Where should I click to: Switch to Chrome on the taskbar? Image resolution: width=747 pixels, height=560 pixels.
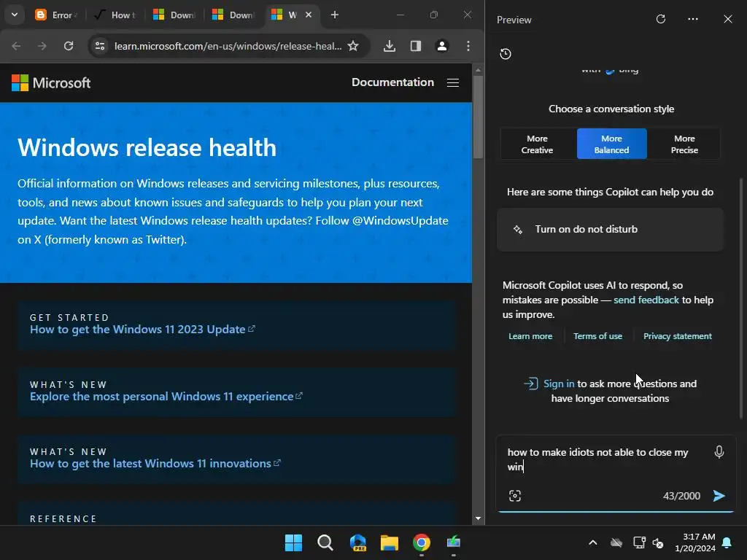click(x=421, y=542)
